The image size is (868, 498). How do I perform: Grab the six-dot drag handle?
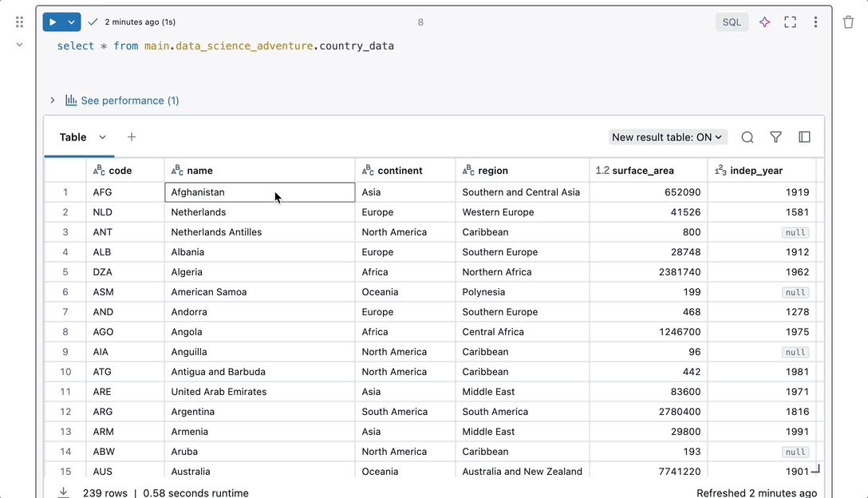click(19, 22)
